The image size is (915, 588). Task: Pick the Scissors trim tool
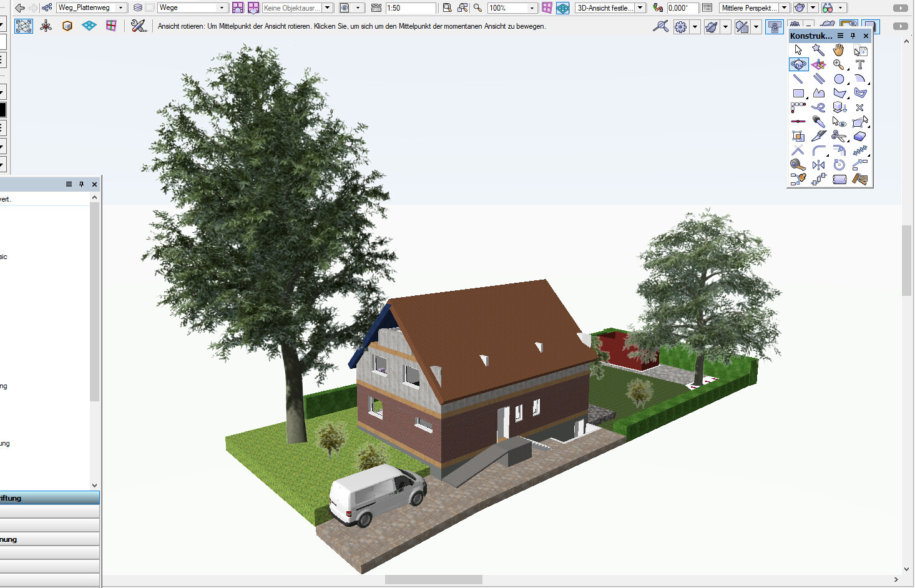(839, 136)
